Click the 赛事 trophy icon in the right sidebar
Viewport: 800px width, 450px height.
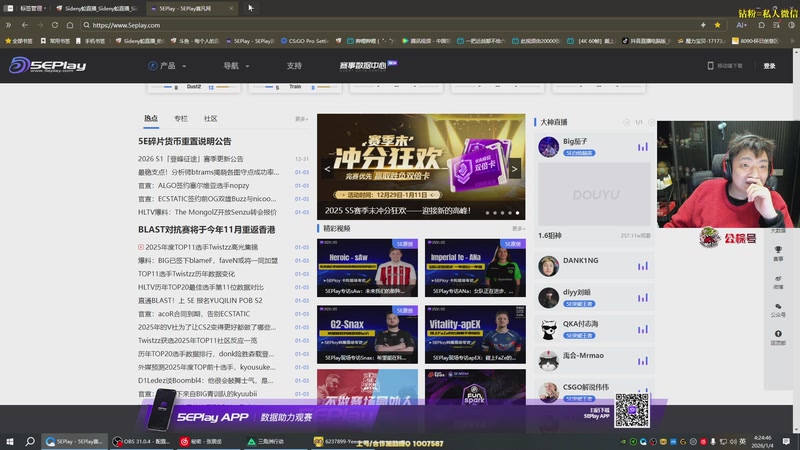778,250
